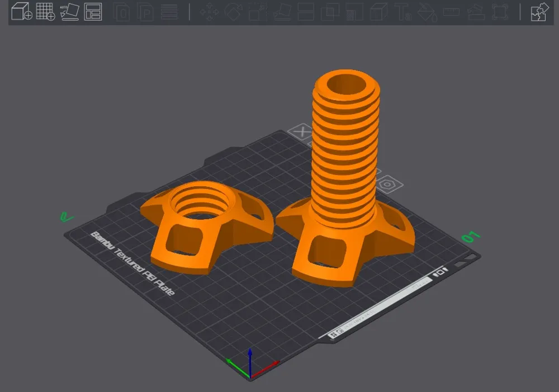Select the Measure tool
Viewport: 559px width, 392px height.
click(452, 11)
